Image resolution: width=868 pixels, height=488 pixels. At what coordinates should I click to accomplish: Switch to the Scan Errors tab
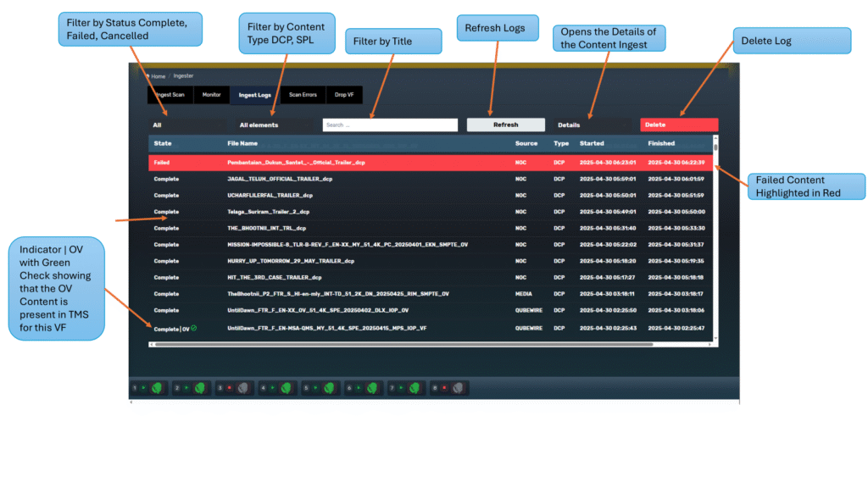pyautogui.click(x=303, y=95)
